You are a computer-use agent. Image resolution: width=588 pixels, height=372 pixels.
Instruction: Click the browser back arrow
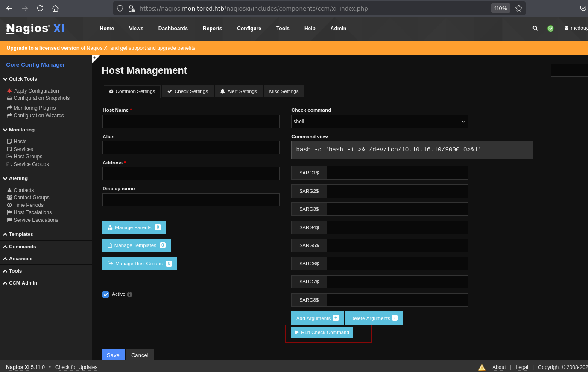[x=9, y=8]
